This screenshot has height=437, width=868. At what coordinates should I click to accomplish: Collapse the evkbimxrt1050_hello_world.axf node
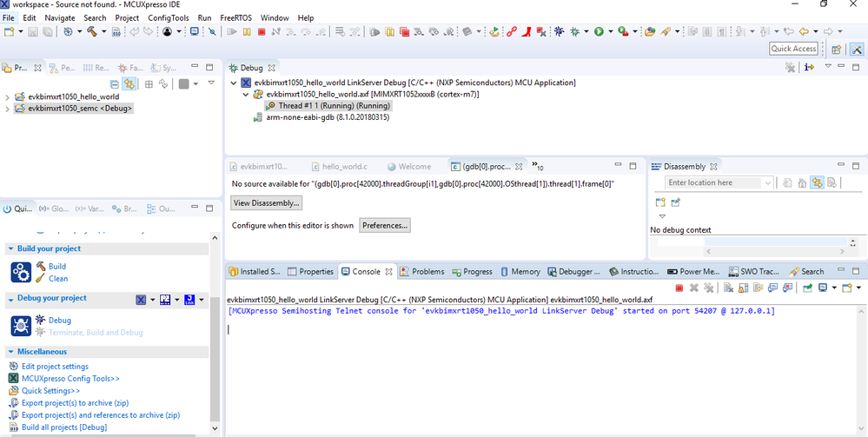(246, 95)
